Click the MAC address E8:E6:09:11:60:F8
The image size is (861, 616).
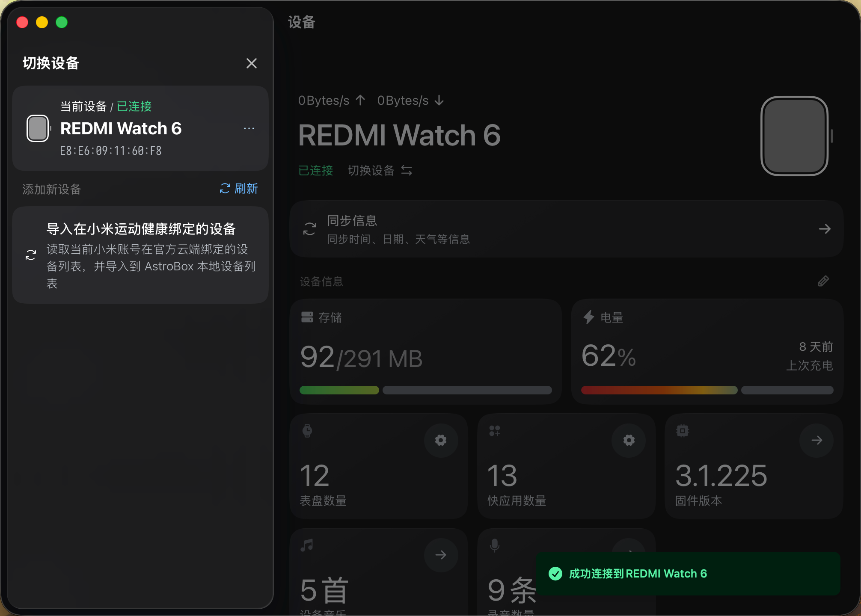coord(111,151)
